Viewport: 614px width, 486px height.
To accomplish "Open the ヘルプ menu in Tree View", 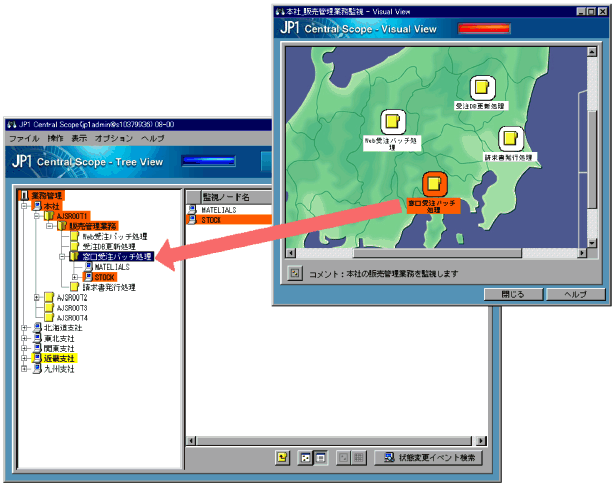I will 153,138.
